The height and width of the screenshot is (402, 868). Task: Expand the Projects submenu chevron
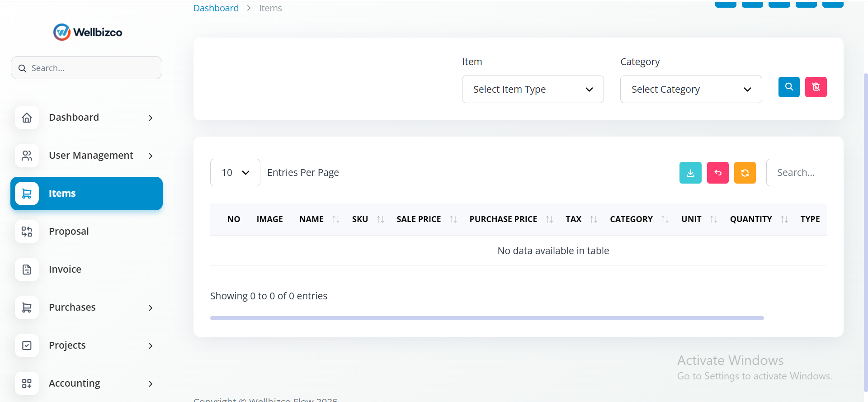click(x=151, y=346)
